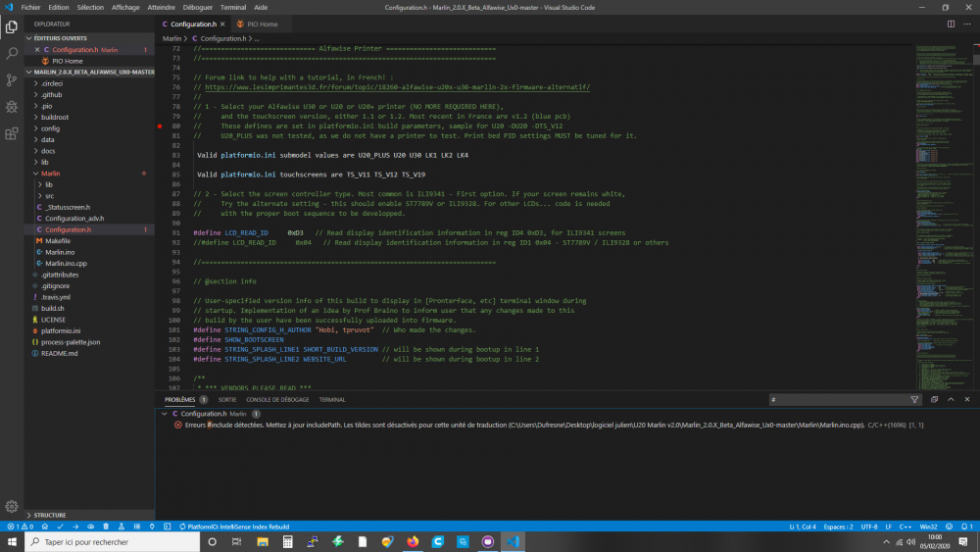Open the Déboguer menu
Screen dimensions: 980x552
coord(198,8)
